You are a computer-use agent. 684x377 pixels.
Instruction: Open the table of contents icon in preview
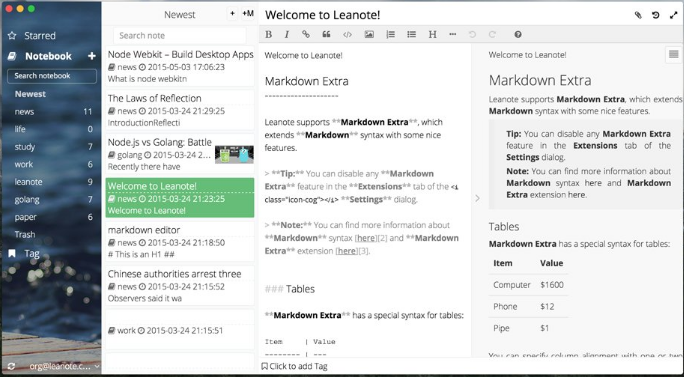pyautogui.click(x=674, y=55)
